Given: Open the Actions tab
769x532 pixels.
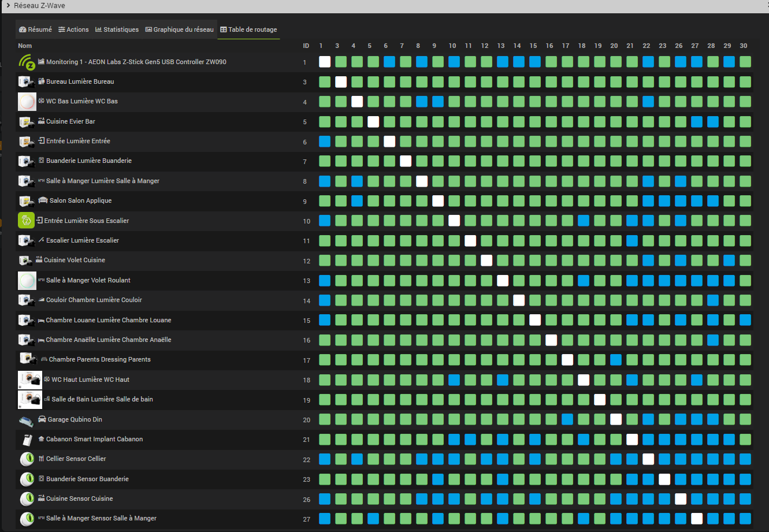Looking at the screenshot, I should click(73, 29).
